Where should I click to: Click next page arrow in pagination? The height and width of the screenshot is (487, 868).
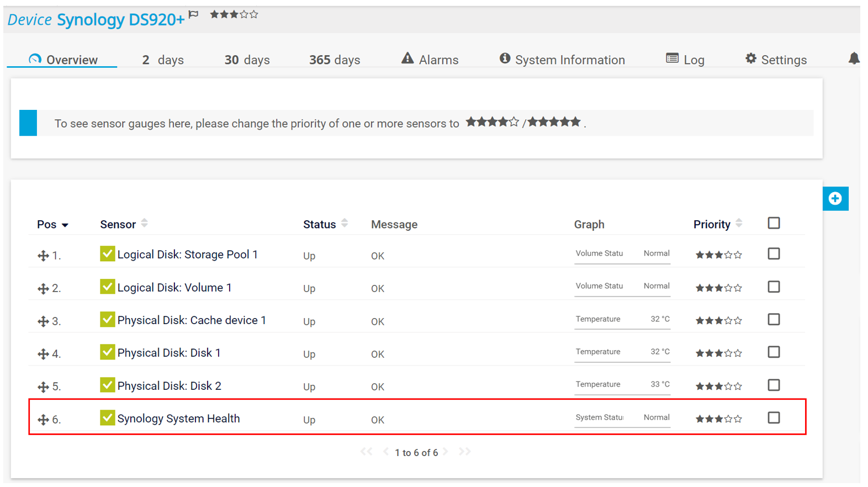pos(446,452)
